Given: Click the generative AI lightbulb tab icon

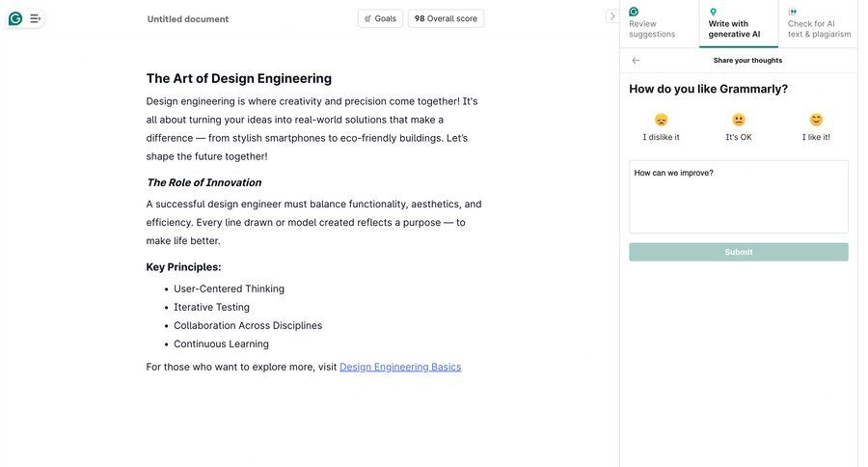Looking at the screenshot, I should point(713,12).
